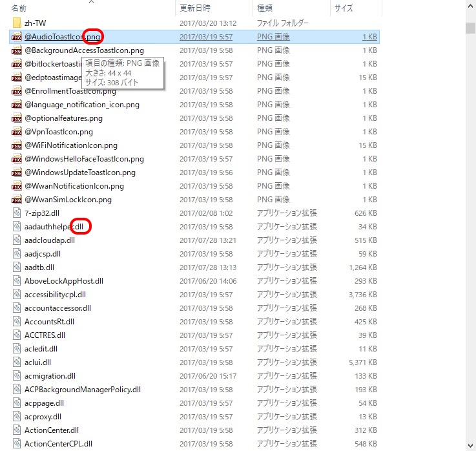
Task: Click the ActionCenter.dll file icon
Action: pyautogui.click(x=17, y=430)
